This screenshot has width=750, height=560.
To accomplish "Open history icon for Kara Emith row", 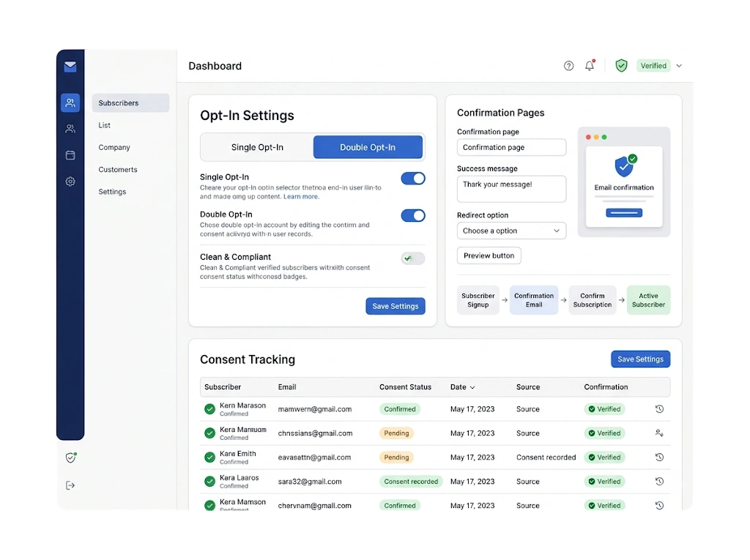I will (659, 458).
